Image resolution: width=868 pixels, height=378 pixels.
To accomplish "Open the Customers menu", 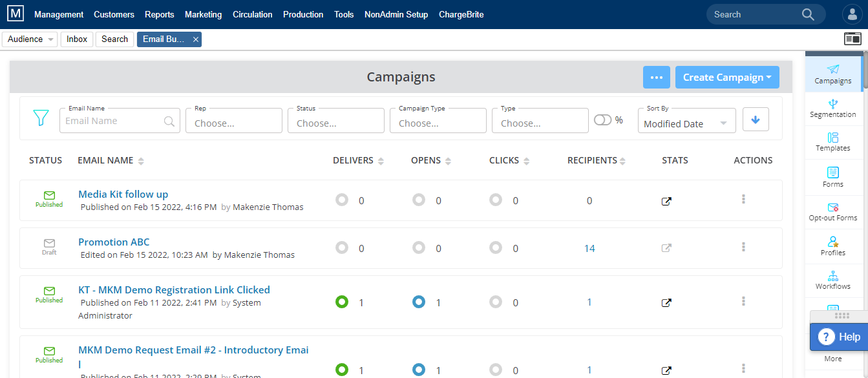I will 114,14.
